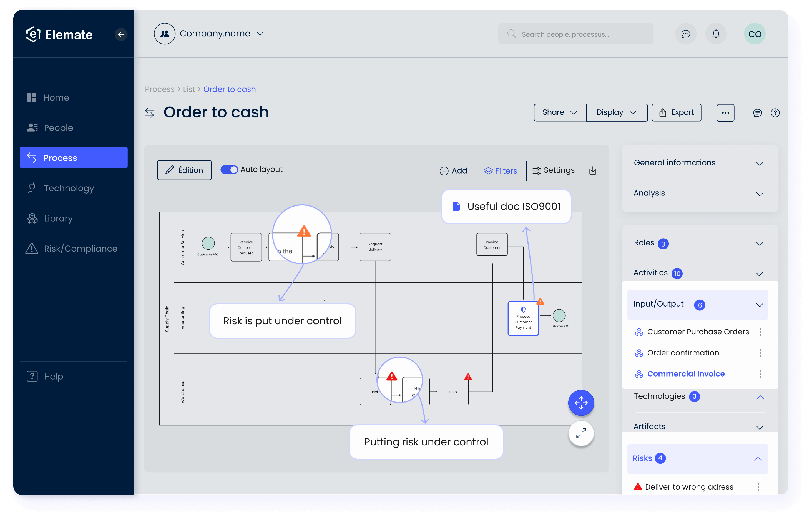
Task: Open Deliver to wrong adress risk
Action: (689, 487)
